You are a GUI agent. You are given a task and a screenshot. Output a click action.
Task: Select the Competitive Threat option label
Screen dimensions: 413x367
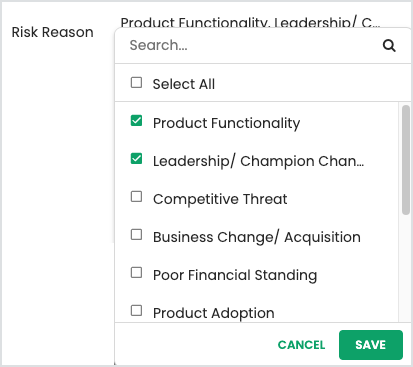coord(220,199)
